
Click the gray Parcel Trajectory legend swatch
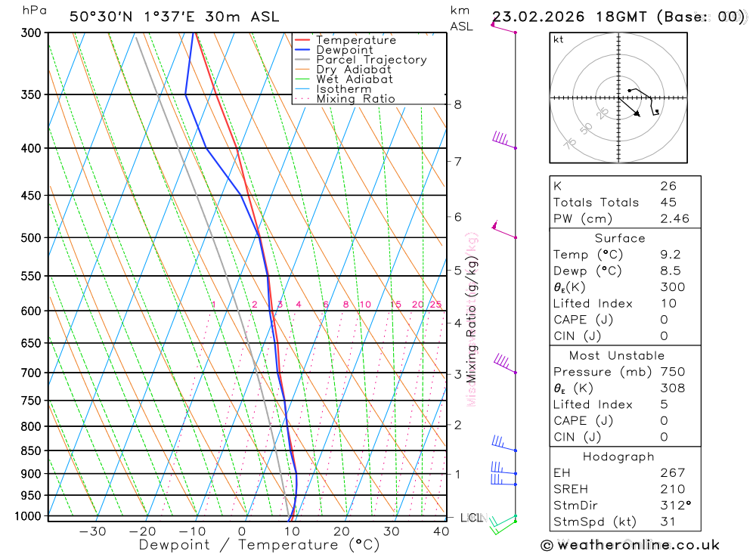point(302,59)
